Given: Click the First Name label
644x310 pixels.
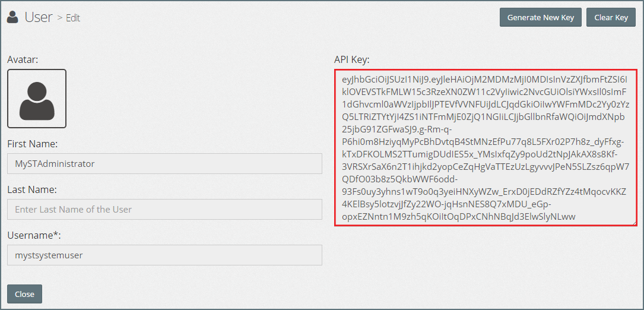Looking at the screenshot, I should click(32, 144).
